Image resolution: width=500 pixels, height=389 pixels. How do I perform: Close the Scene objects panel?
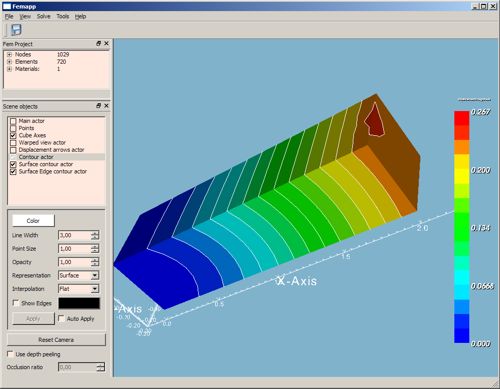(106, 106)
